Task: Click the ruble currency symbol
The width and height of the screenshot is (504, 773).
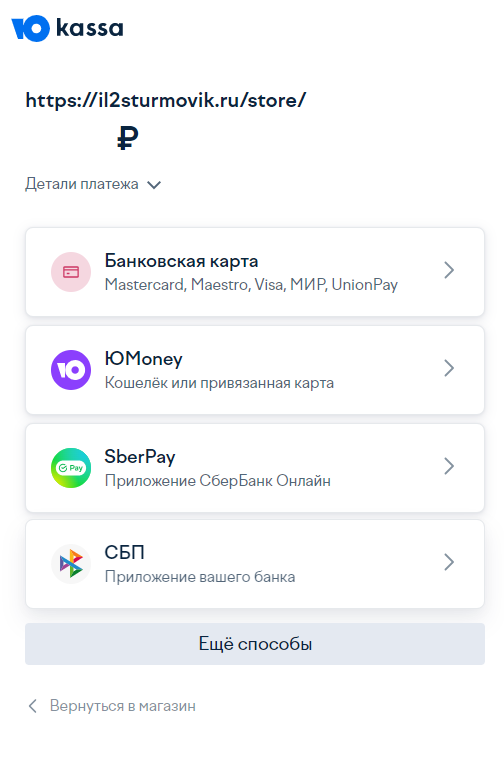Action: click(128, 138)
